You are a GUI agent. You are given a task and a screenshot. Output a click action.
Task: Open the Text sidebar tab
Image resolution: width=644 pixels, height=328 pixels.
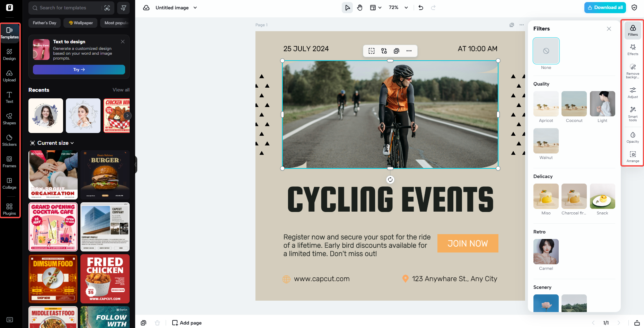[x=9, y=97]
